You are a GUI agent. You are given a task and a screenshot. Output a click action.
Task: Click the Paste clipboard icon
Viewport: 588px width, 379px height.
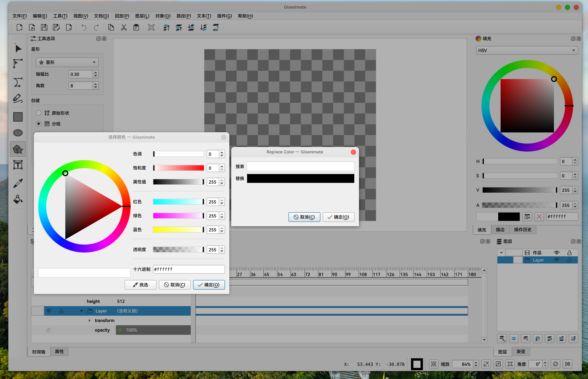tap(136, 27)
